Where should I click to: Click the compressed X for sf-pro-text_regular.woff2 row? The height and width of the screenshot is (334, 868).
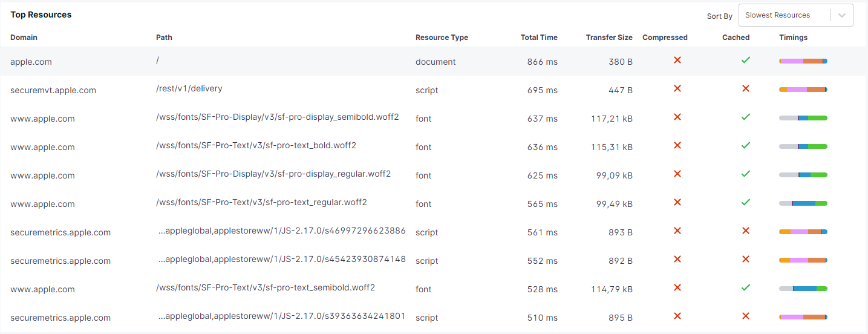pyautogui.click(x=677, y=202)
